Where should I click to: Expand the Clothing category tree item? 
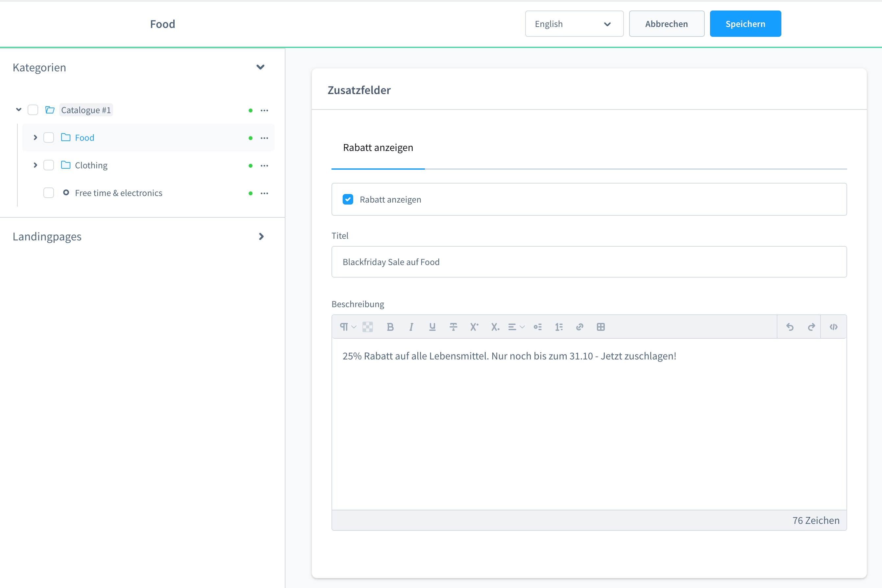(35, 165)
